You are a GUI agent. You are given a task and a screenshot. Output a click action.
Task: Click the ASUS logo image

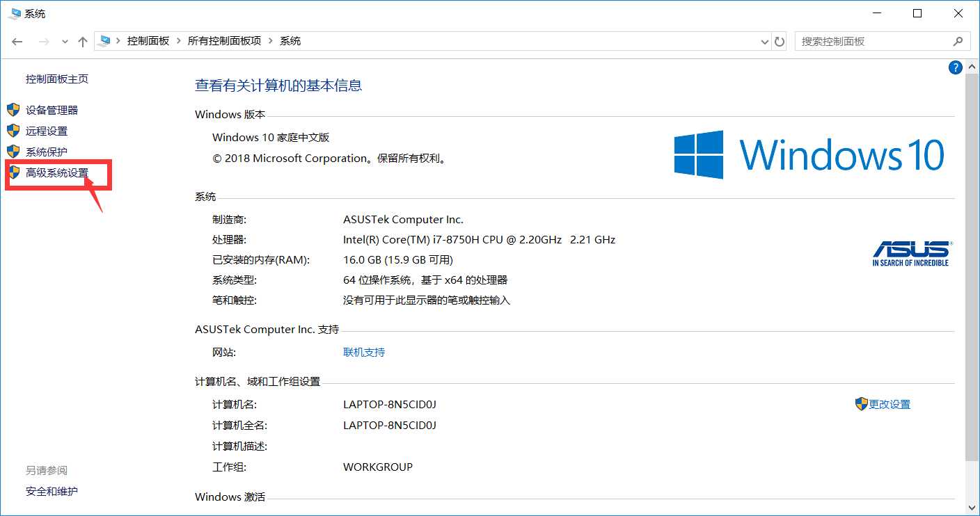[912, 254]
